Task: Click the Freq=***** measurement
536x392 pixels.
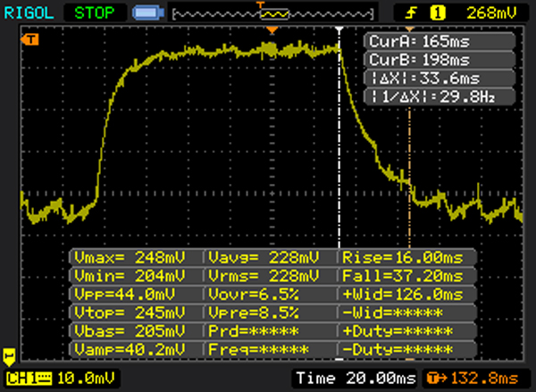Action: coord(271,349)
